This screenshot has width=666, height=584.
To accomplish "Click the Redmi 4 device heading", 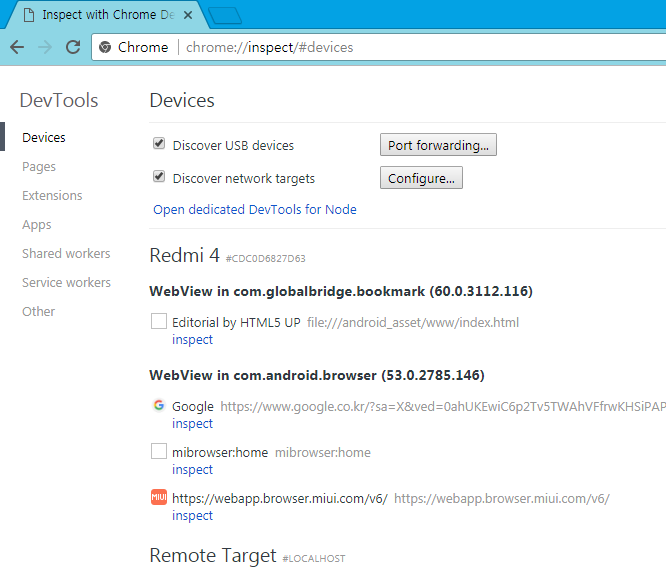I will point(184,255).
